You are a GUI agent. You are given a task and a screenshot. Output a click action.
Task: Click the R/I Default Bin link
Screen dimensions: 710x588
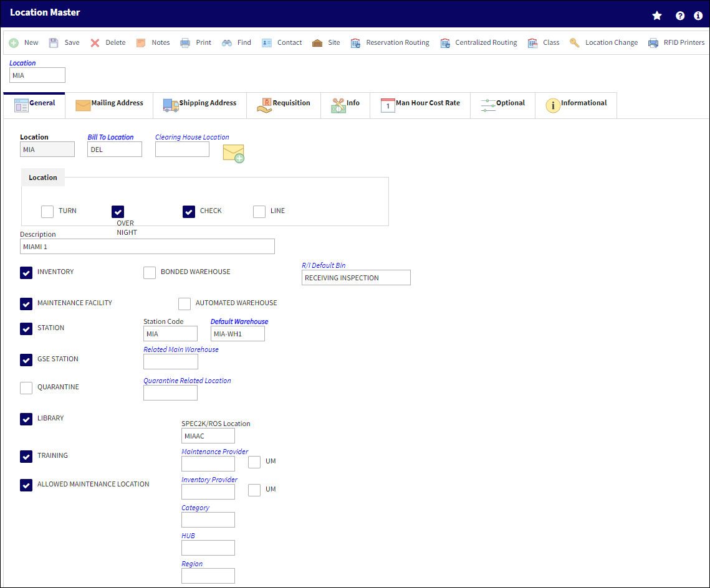click(x=324, y=265)
